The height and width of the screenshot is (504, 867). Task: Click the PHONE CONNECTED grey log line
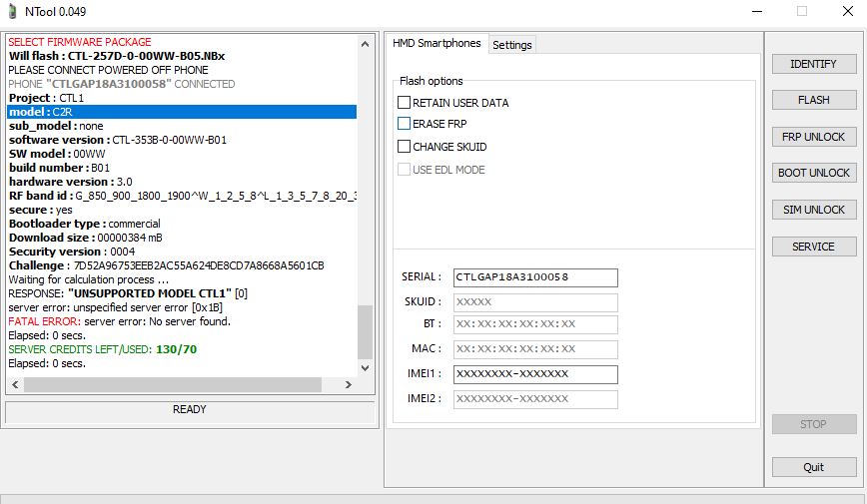(122, 84)
